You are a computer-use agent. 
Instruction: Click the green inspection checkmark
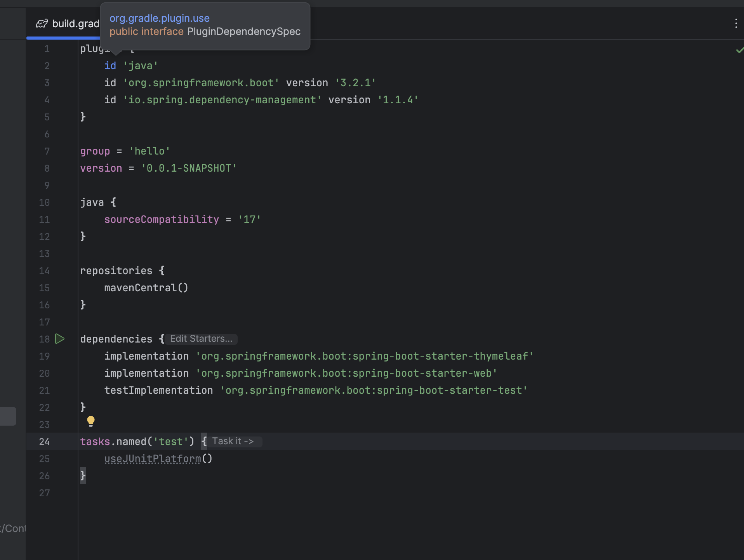tap(740, 50)
